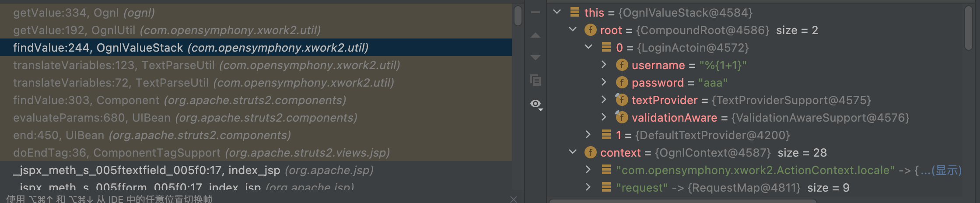Click the move frame up arrow icon
The image size is (980, 203).
(x=535, y=35)
